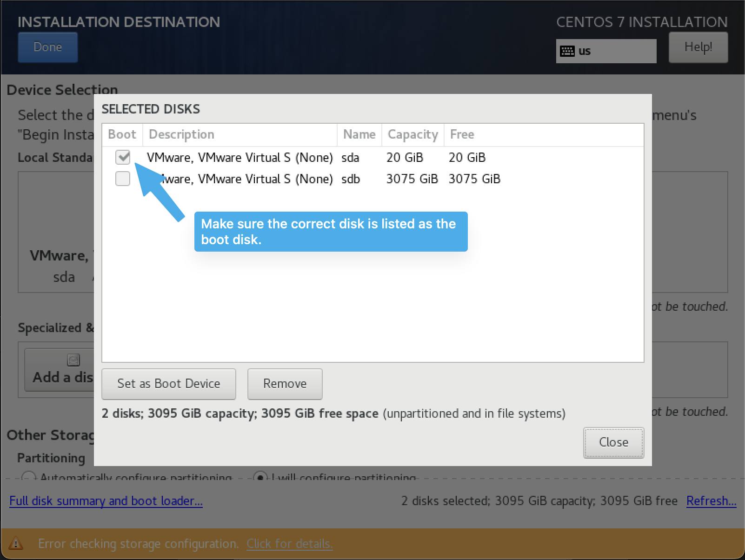This screenshot has width=745, height=560.
Task: Click the Done button
Action: point(47,47)
